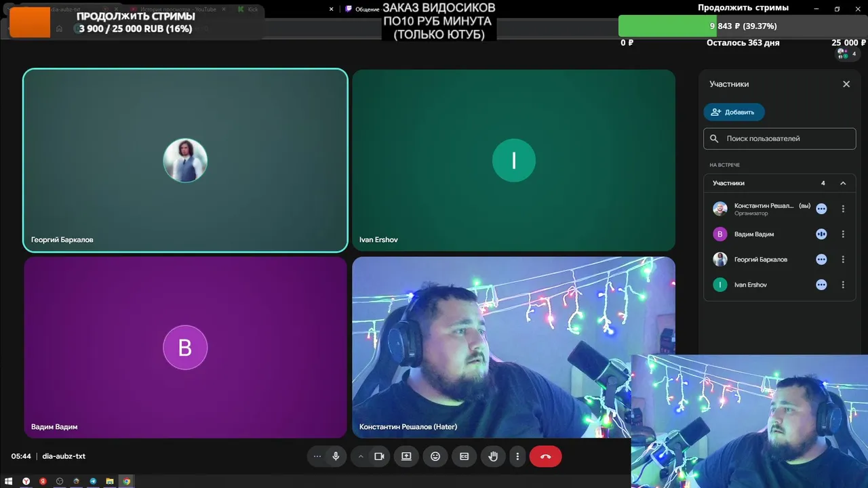Collapse the Участники list section

click(843, 183)
